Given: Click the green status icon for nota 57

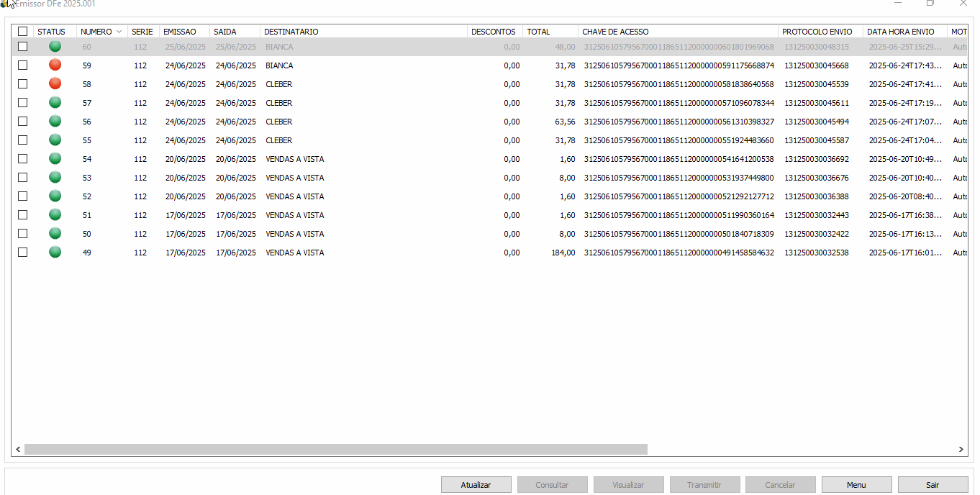Looking at the screenshot, I should point(55,102).
